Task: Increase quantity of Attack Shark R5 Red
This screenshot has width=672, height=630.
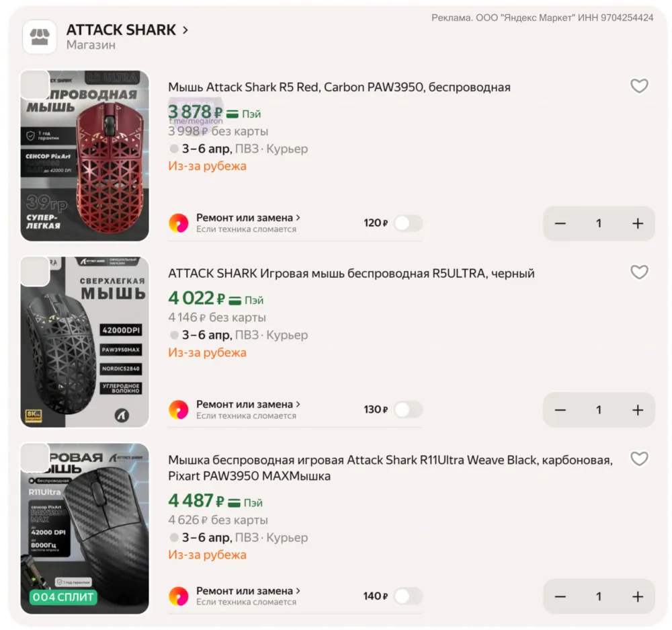Action: 638,224
